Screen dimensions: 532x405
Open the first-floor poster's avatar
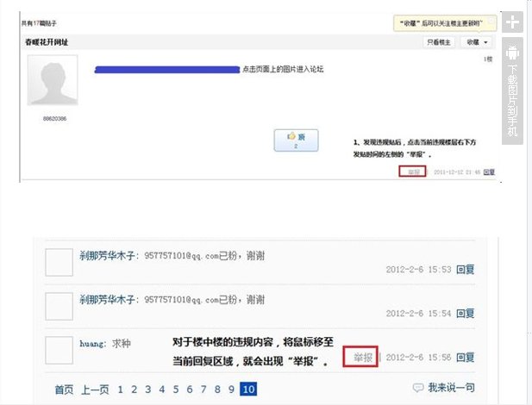(x=53, y=80)
